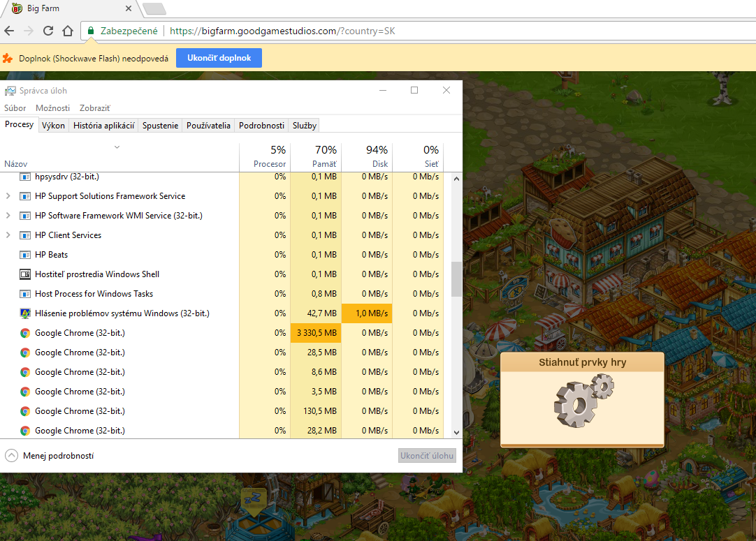
Task: Reload the Big Farm page
Action: pyautogui.click(x=48, y=31)
